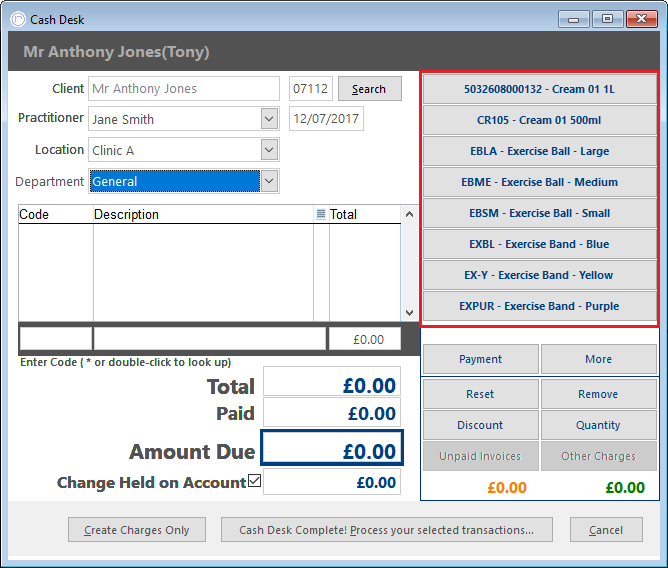The height and width of the screenshot is (568, 668).
Task: Click the Change Held on Account amount box
Action: [332, 482]
